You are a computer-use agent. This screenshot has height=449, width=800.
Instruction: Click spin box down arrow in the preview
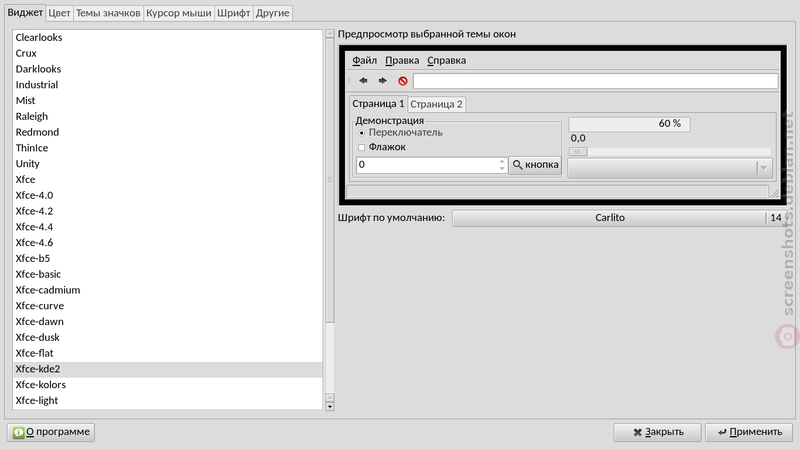502,168
